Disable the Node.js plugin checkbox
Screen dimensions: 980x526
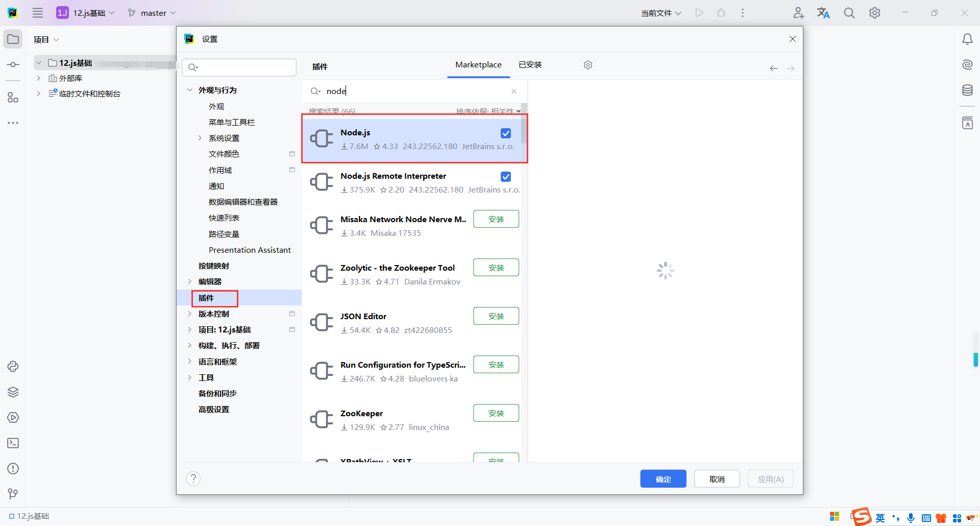pos(506,133)
